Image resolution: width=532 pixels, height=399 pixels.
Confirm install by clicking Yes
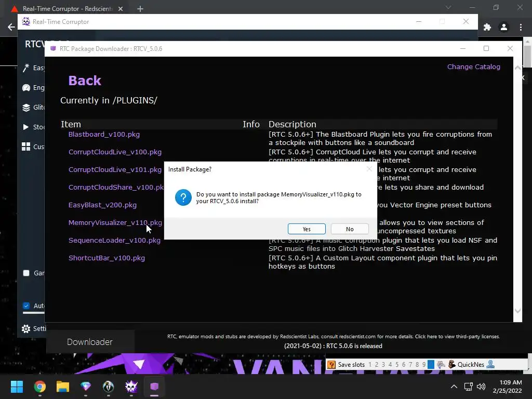click(307, 229)
